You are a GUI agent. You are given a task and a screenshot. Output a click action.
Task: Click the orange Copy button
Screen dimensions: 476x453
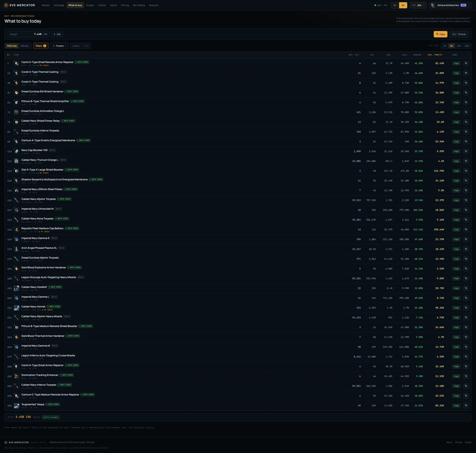[440, 34]
